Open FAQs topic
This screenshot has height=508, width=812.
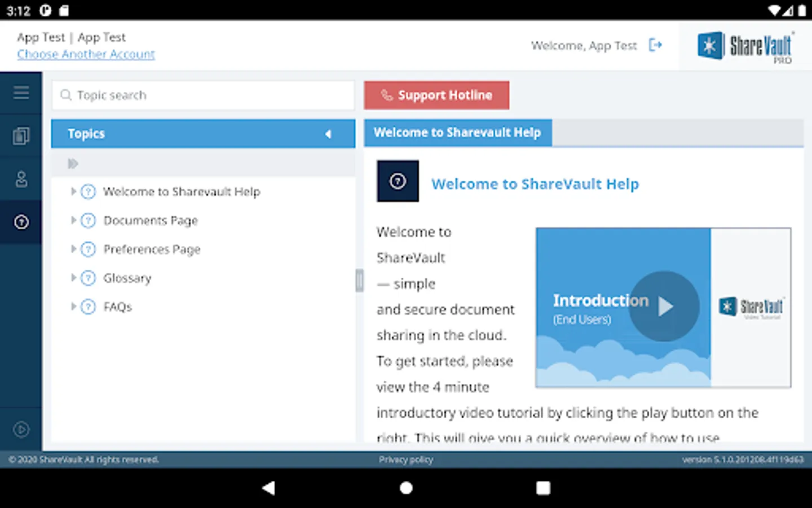117,306
